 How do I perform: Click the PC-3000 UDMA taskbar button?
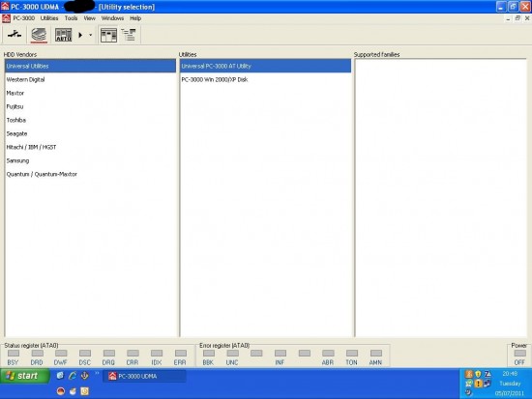[144, 376]
